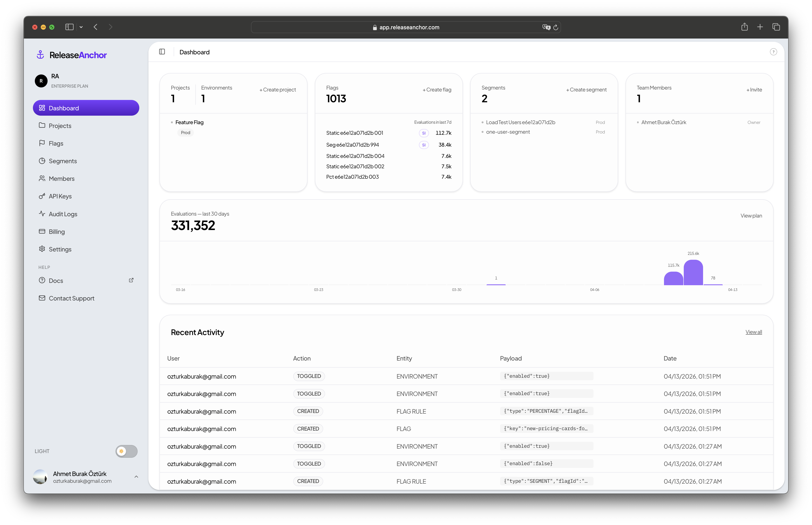
Task: Toggle the LIGHT theme switch
Action: click(126, 451)
